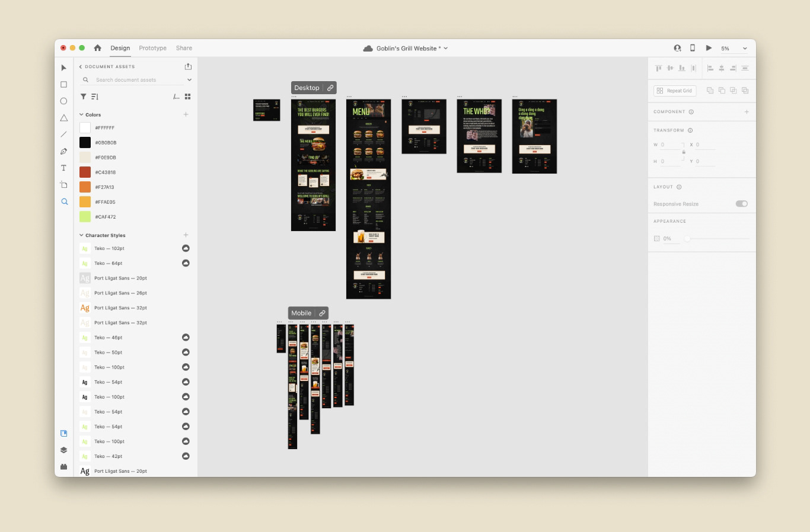This screenshot has height=532, width=810.
Task: Align selection to vertical middle
Action: [x=670, y=68]
